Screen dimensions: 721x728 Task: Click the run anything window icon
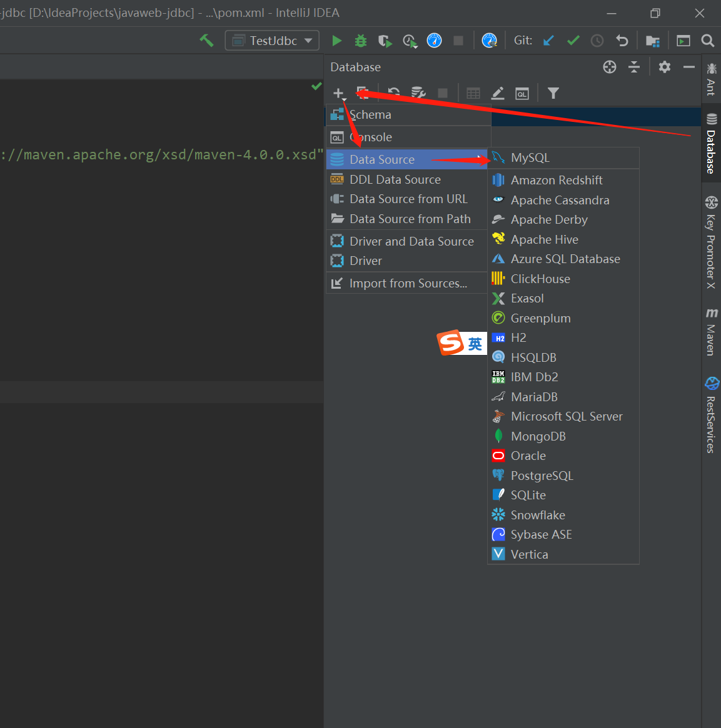pos(683,41)
